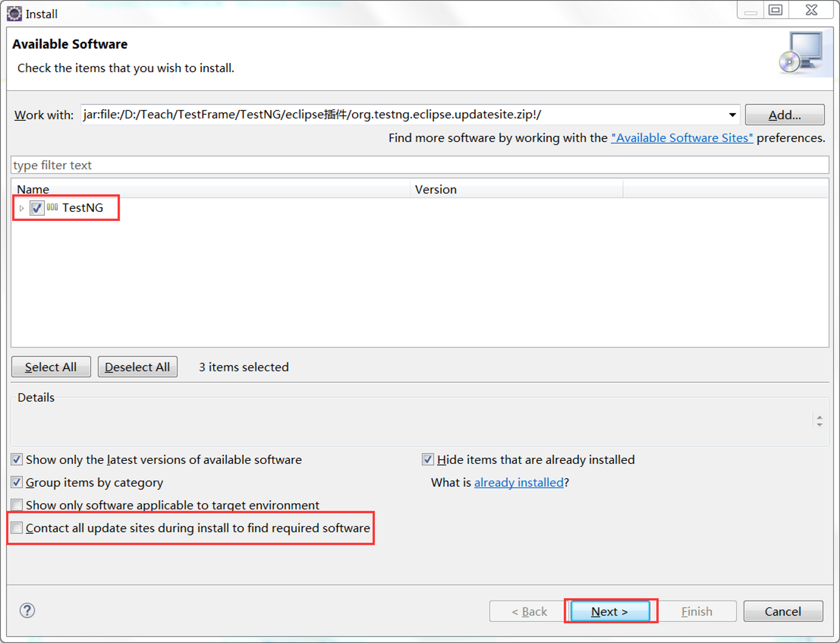Click the Name column header
The image size is (840, 643).
point(211,189)
